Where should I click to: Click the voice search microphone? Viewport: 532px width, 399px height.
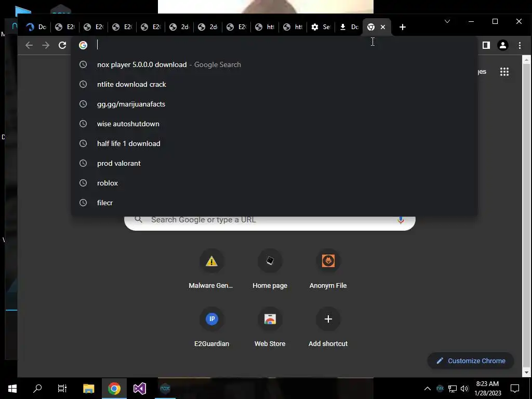pyautogui.click(x=401, y=220)
